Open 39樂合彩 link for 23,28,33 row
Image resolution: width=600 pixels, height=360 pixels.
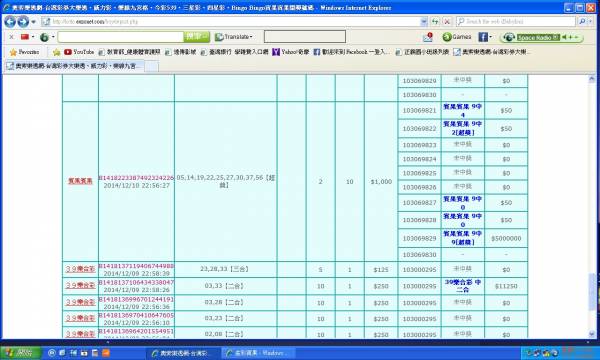[x=80, y=269]
